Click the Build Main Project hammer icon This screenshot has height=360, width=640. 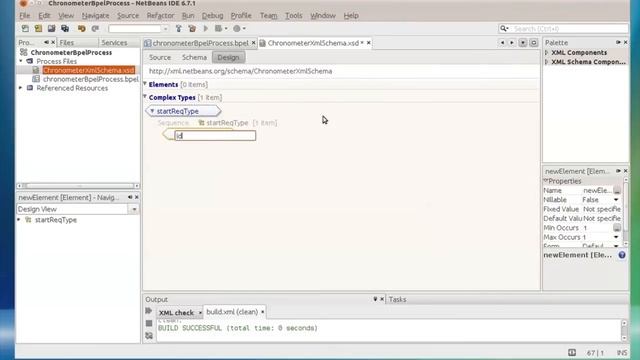click(178, 29)
